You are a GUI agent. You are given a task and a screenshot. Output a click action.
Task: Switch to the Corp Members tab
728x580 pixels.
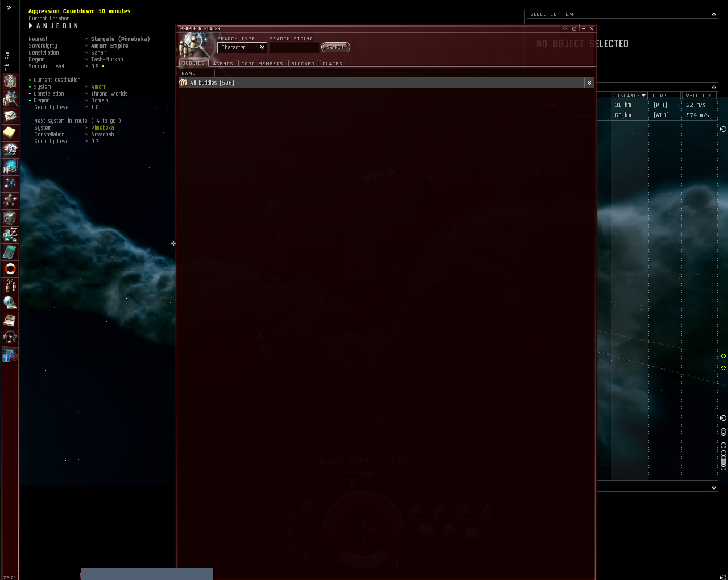[262, 64]
